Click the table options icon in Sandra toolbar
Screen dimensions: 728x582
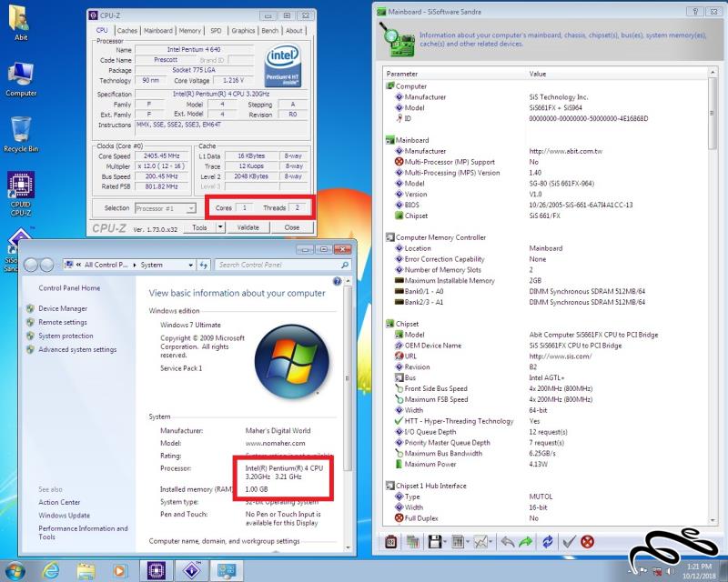point(458,542)
